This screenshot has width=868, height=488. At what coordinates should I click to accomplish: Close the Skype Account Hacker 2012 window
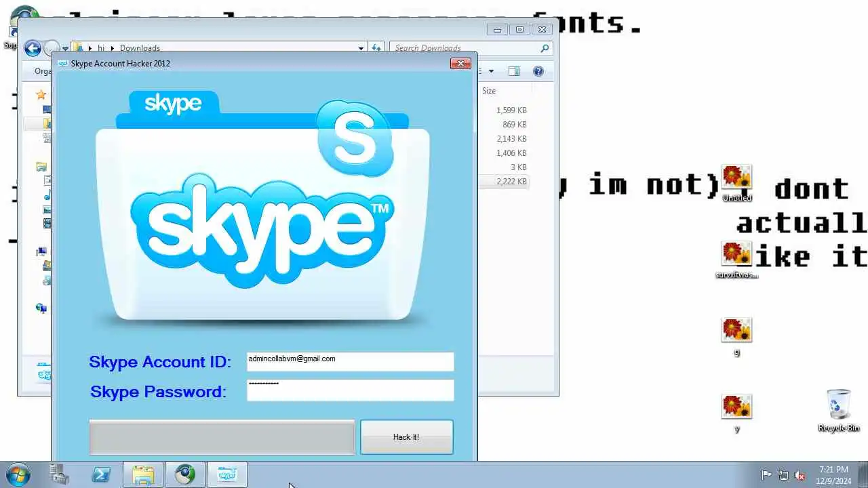click(x=460, y=63)
